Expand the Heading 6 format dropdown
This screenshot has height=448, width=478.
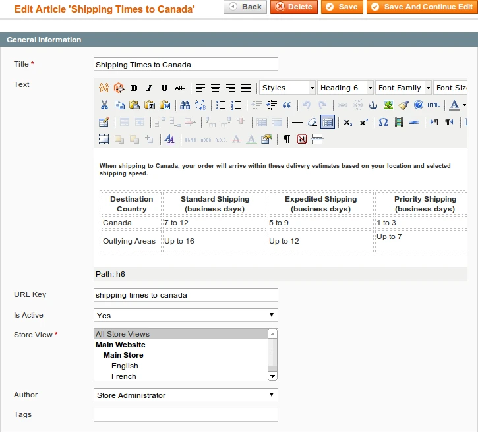(345, 88)
